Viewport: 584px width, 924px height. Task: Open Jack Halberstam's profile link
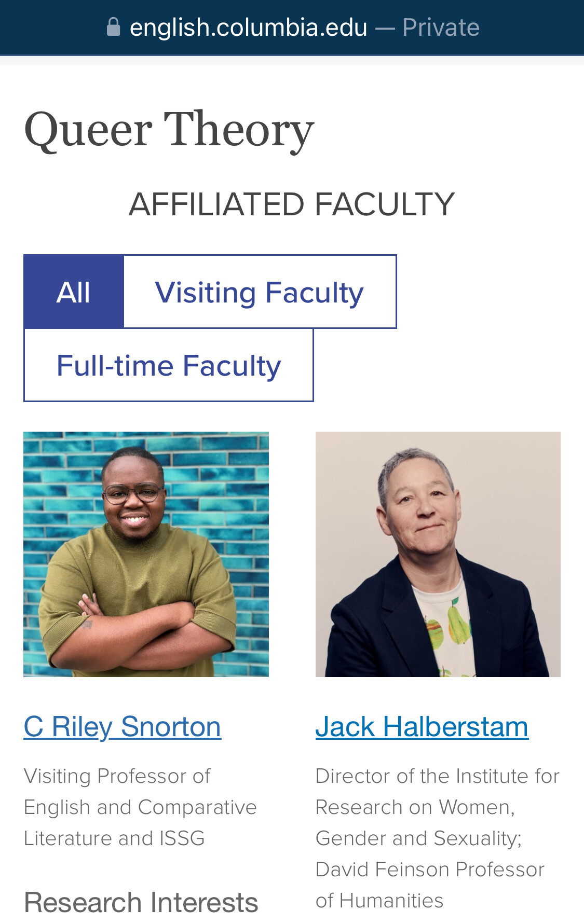[422, 726]
